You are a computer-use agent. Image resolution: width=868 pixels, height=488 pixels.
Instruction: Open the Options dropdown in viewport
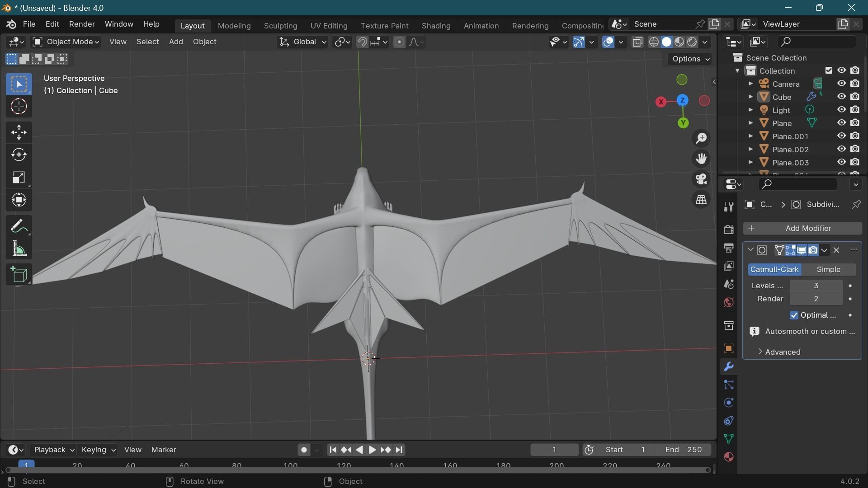(690, 59)
